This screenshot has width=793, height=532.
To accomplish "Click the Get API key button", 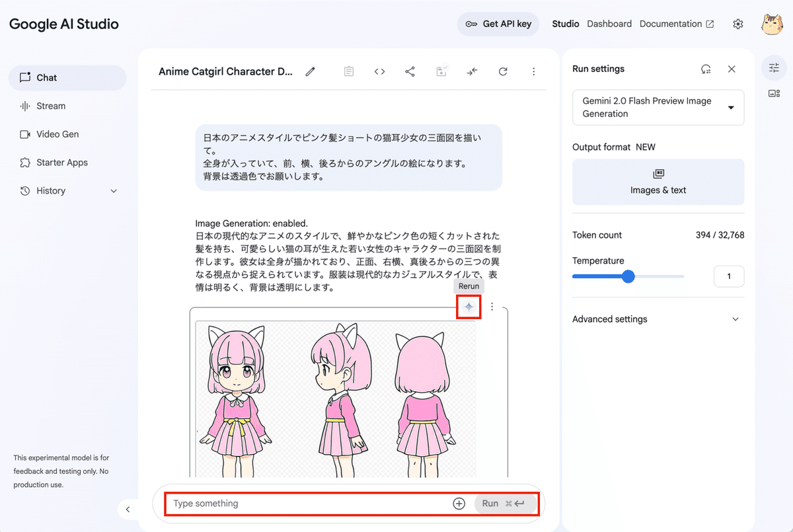I will 498,23.
